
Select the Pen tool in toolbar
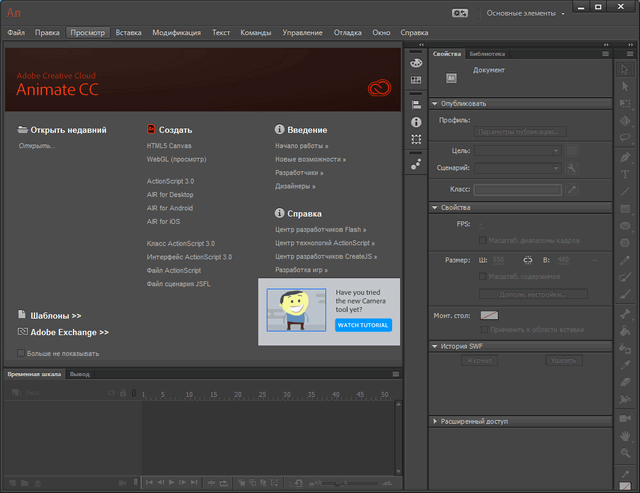[626, 157]
